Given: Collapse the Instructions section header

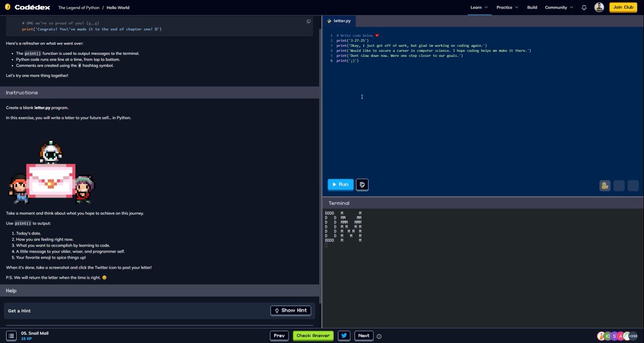Looking at the screenshot, I should pyautogui.click(x=159, y=93).
